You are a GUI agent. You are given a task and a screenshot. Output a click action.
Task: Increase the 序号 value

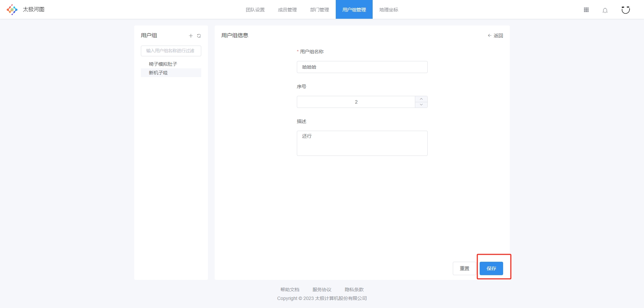click(x=421, y=99)
